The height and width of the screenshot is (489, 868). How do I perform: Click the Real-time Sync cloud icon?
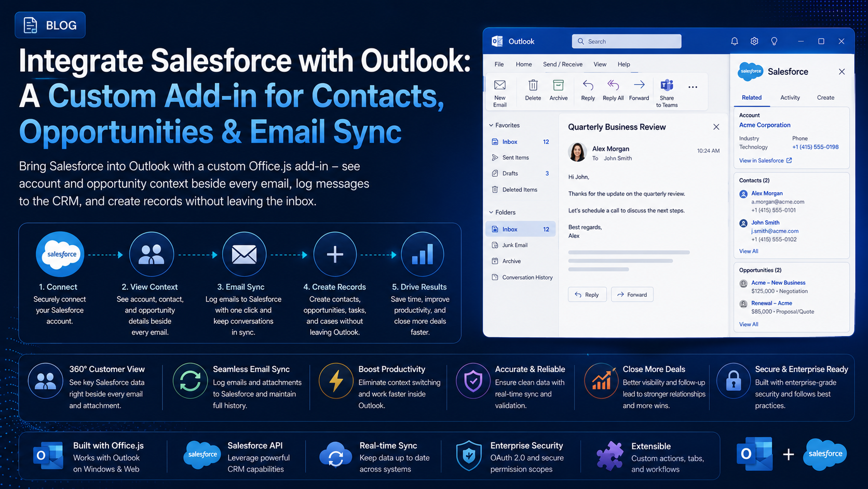point(335,456)
